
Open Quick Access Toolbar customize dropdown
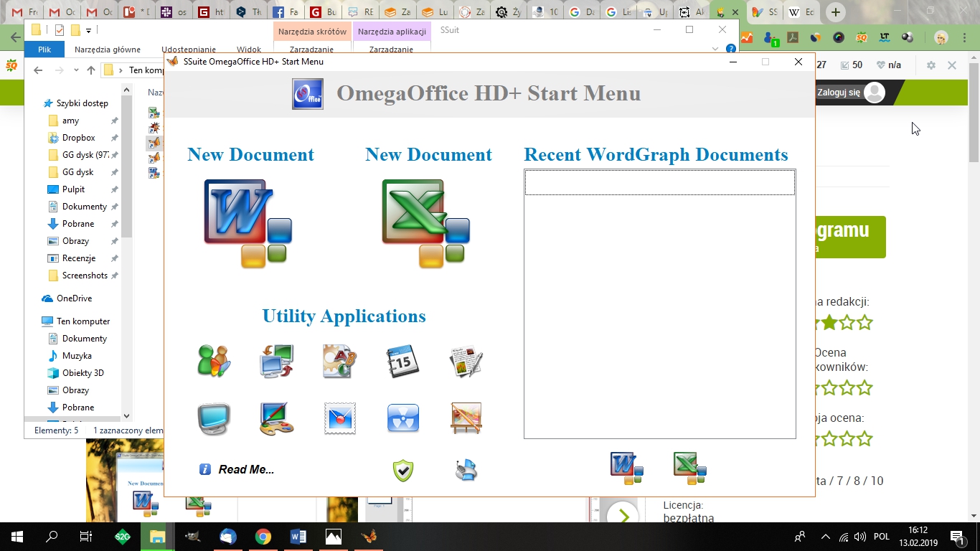(x=88, y=30)
